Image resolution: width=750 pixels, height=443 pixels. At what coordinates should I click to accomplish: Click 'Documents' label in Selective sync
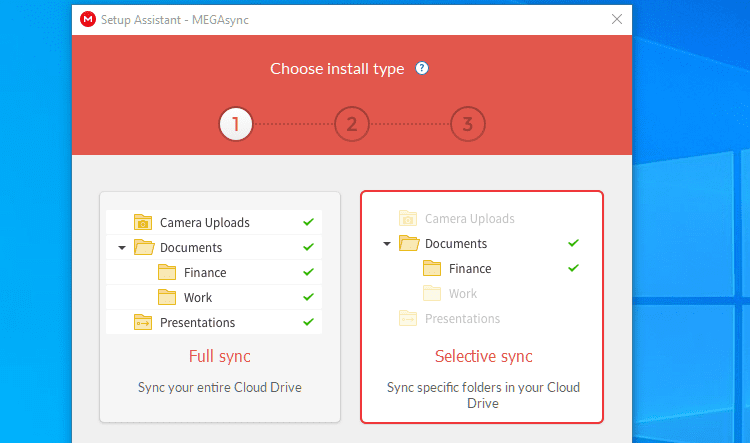[x=456, y=244]
